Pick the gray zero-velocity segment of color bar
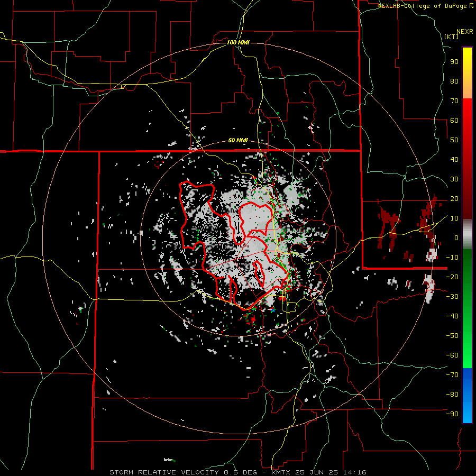476x476 pixels. pyautogui.click(x=467, y=234)
